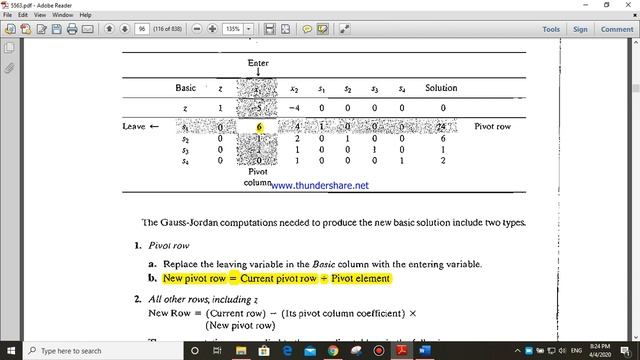Click the volume speaker tray icon
The width and height of the screenshot is (640, 360).
point(562,351)
